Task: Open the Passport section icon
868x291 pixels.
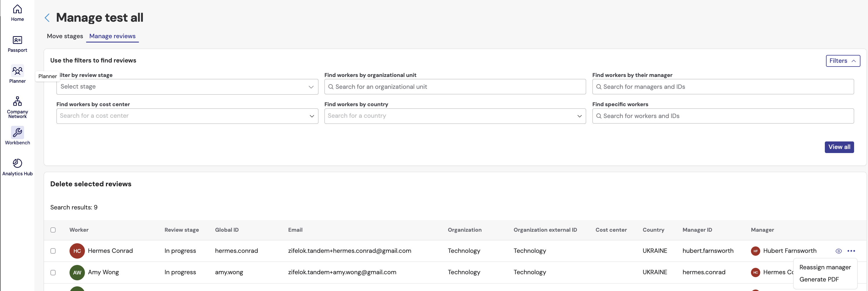Action: click(17, 44)
